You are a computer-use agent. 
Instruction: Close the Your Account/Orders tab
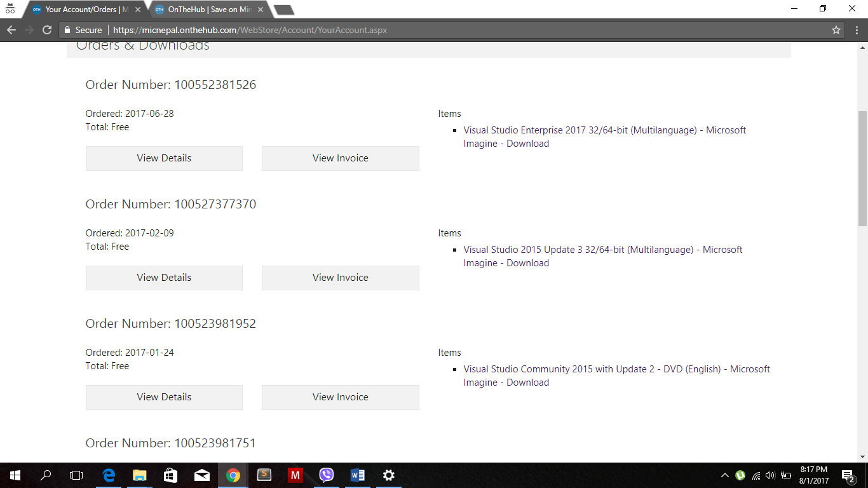click(x=138, y=10)
